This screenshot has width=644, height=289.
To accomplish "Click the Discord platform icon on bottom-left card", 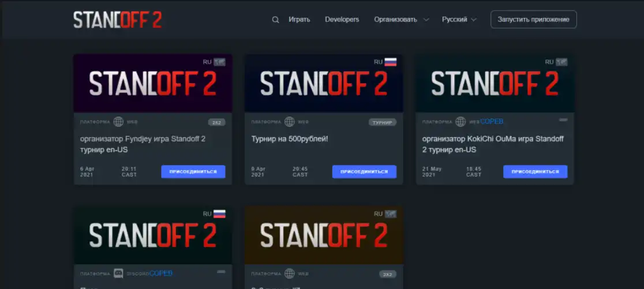I will click(x=118, y=273).
